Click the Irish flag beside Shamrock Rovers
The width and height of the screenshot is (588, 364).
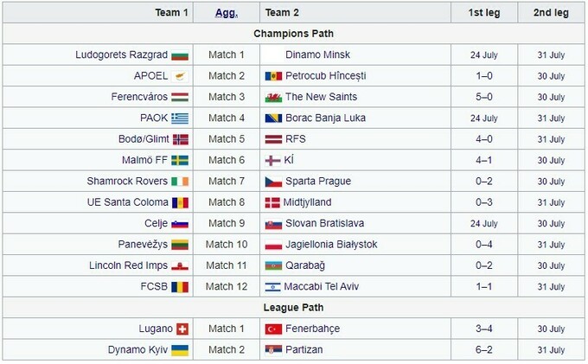click(180, 182)
